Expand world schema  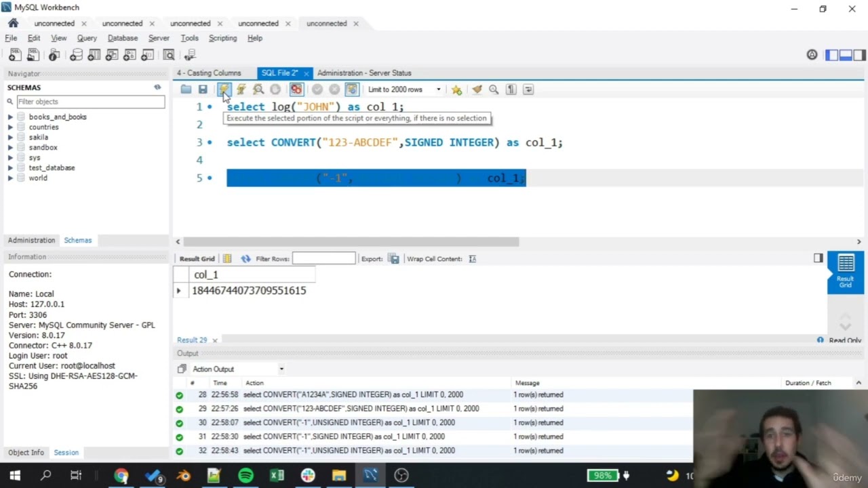pos(11,178)
